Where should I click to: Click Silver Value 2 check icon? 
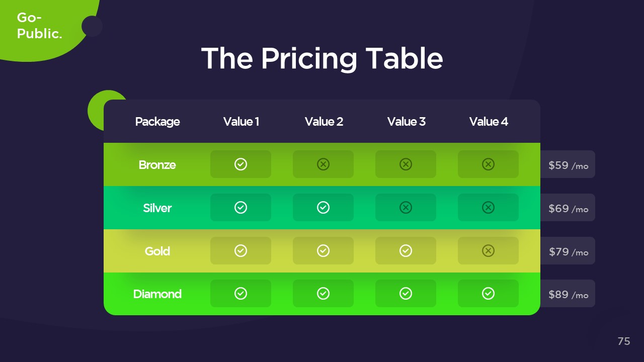pos(323,208)
